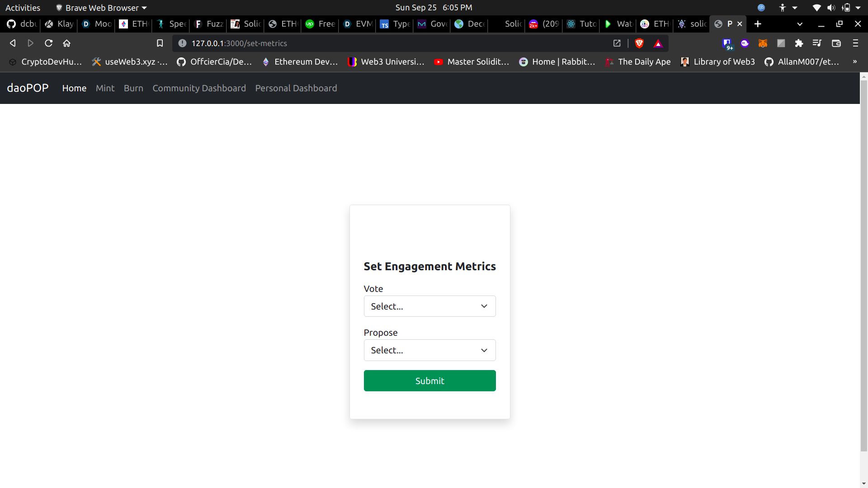Click the not-secure site info icon
The image size is (868, 488).
pyautogui.click(x=182, y=43)
